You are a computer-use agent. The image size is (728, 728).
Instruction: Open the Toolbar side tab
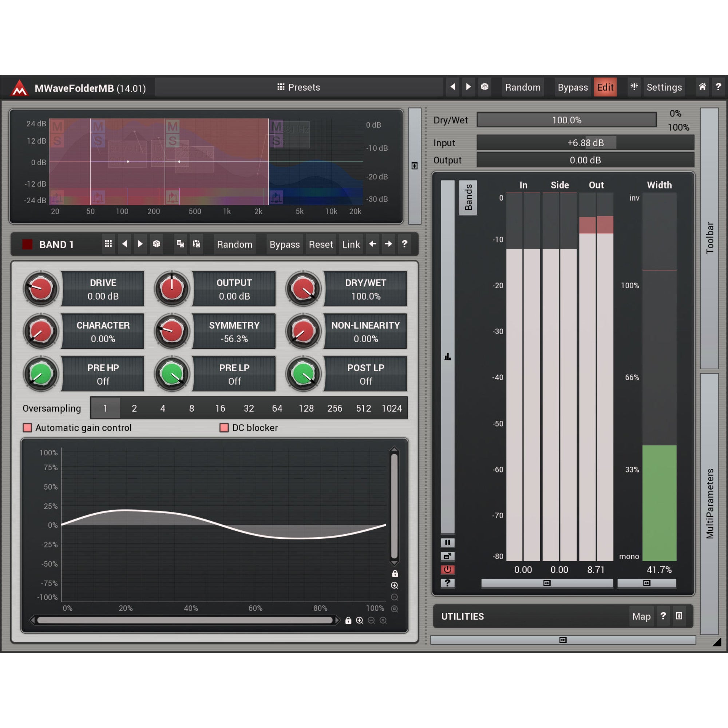[709, 238]
